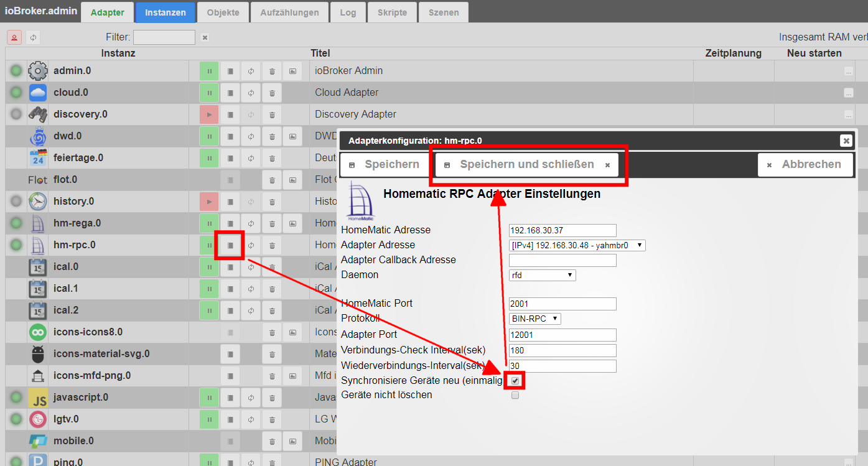The width and height of the screenshot is (868, 466).
Task: Enable Geräte nicht löschen checkbox
Action: (515, 395)
